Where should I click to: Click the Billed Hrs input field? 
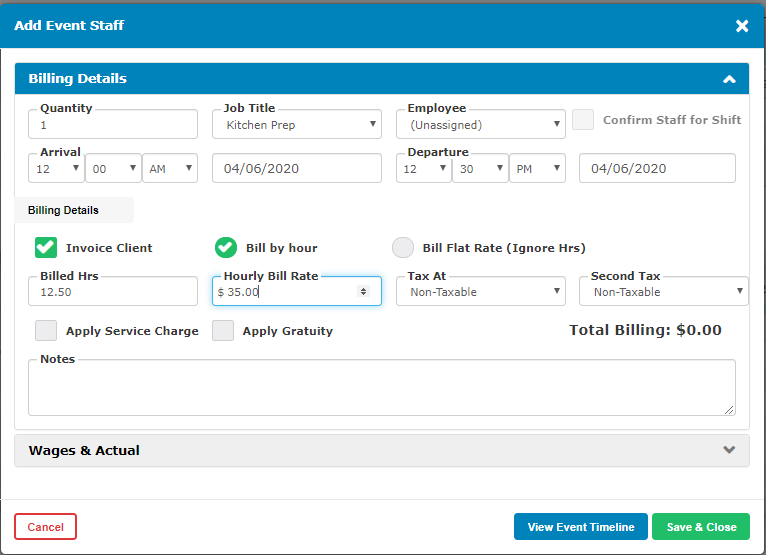[x=113, y=292]
